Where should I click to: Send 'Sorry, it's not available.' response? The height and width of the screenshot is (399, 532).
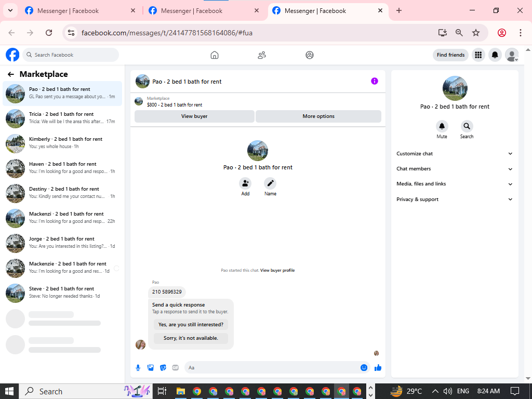[191, 338]
